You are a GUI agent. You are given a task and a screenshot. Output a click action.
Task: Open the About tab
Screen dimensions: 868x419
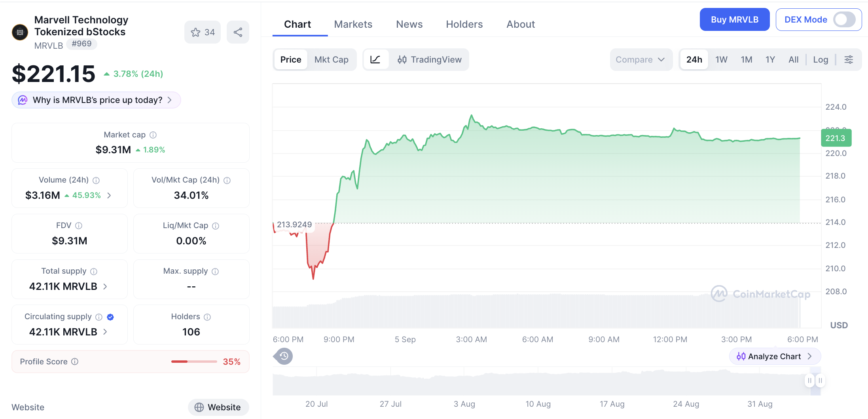[521, 25]
